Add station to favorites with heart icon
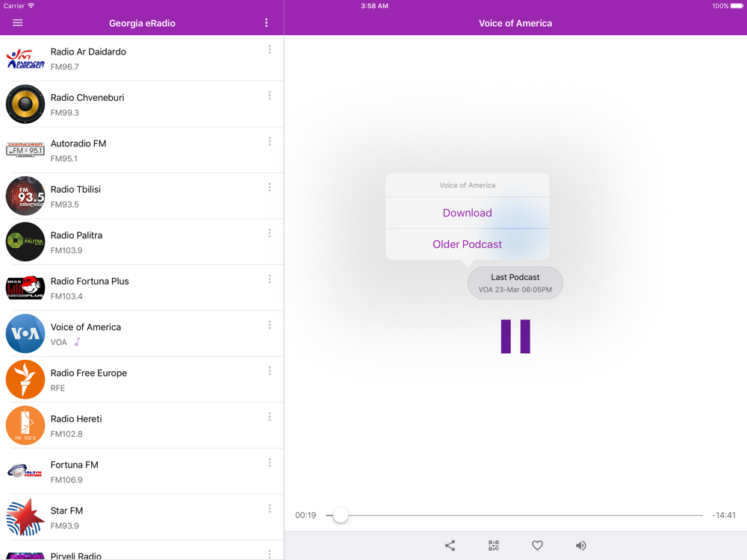 coord(537,546)
